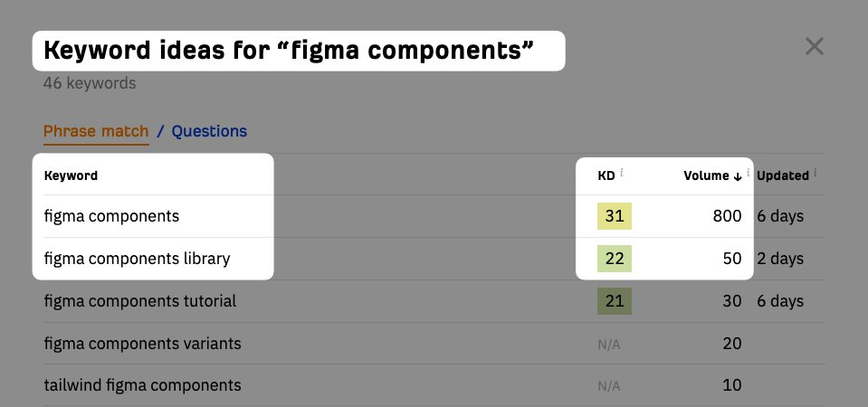Screen dimensions: 868x407
Task: Click the KD 21 dark green badge
Action: 614,301
